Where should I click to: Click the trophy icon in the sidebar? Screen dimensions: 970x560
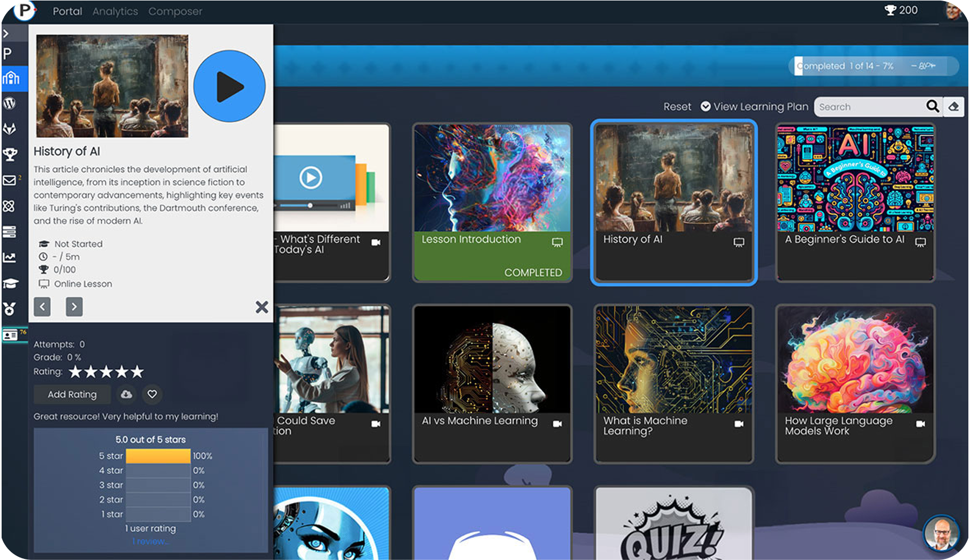point(10,155)
